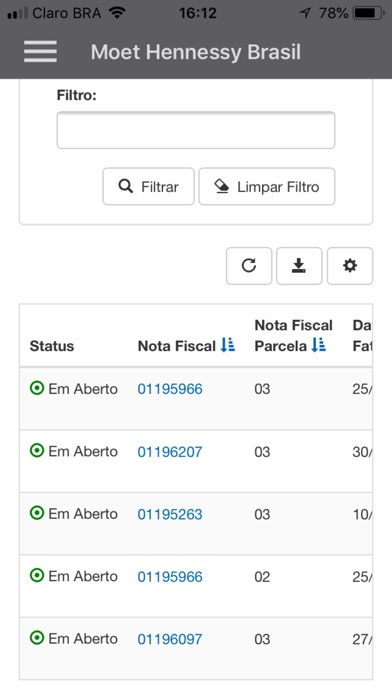Click Em Aberto status icon for 01196207
This screenshot has width=392, height=696.
37,451
